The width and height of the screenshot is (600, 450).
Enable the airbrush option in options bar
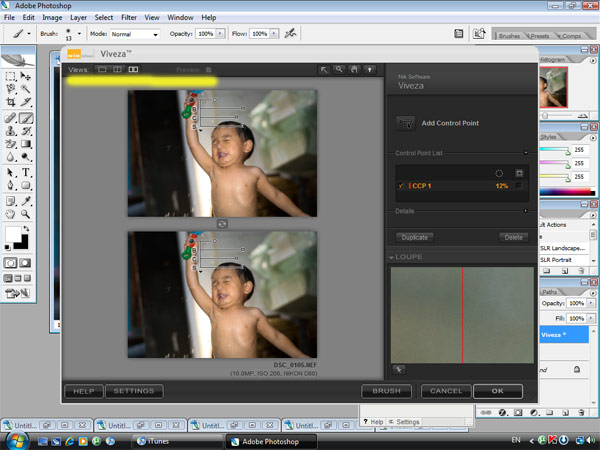click(x=290, y=34)
